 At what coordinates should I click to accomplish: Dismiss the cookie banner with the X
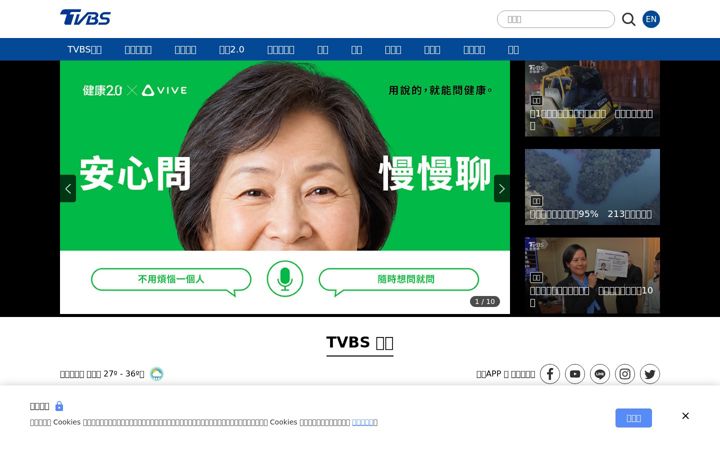click(686, 416)
